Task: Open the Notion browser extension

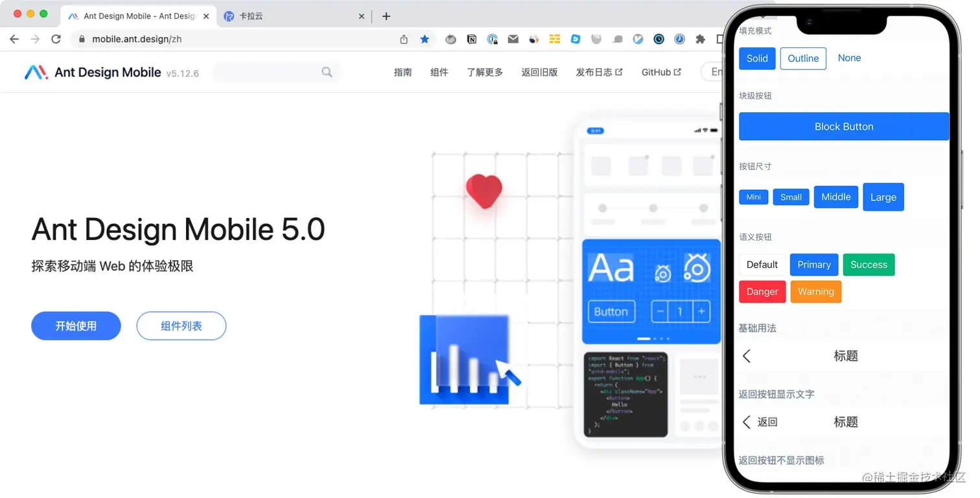Action: (471, 39)
